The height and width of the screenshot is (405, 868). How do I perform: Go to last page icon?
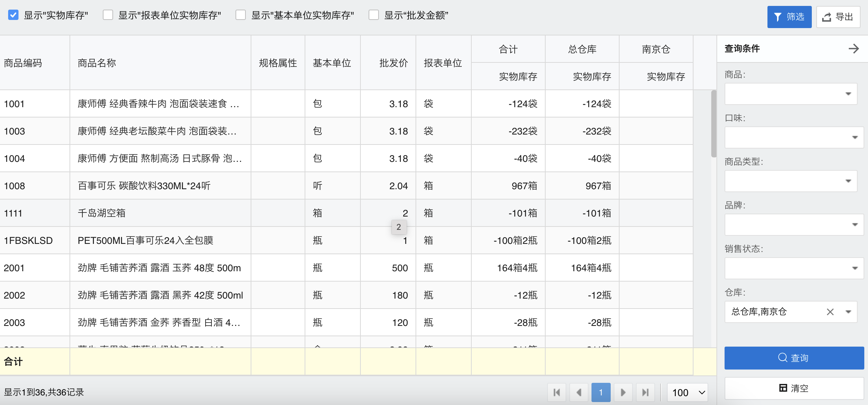(x=645, y=392)
